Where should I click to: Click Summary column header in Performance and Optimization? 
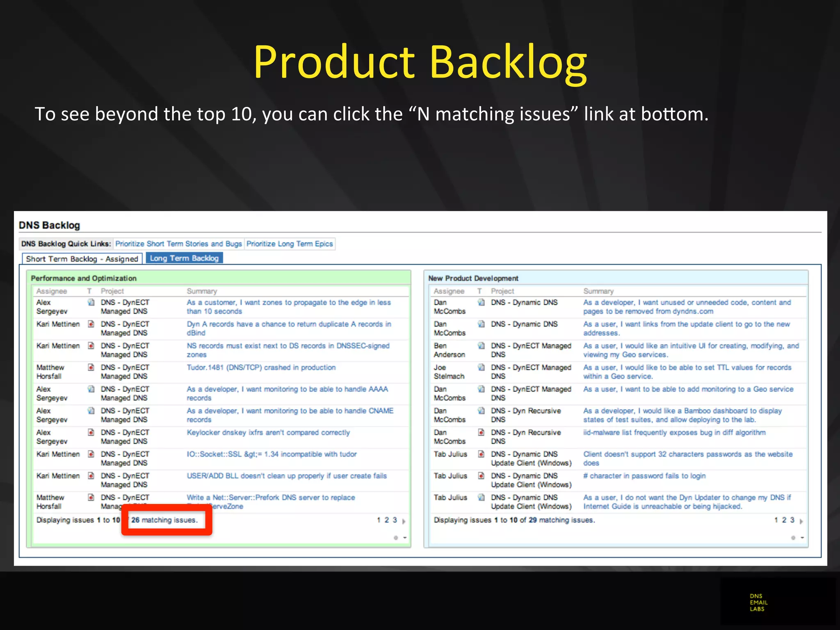pyautogui.click(x=202, y=291)
